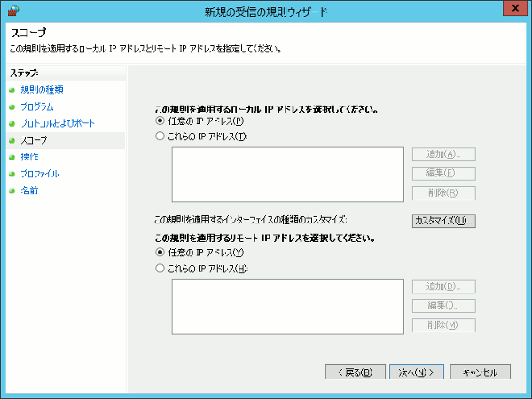Screen dimensions: 532x399
Task: Close the 新規の受信の規則ウィザード window
Action: 514,8
